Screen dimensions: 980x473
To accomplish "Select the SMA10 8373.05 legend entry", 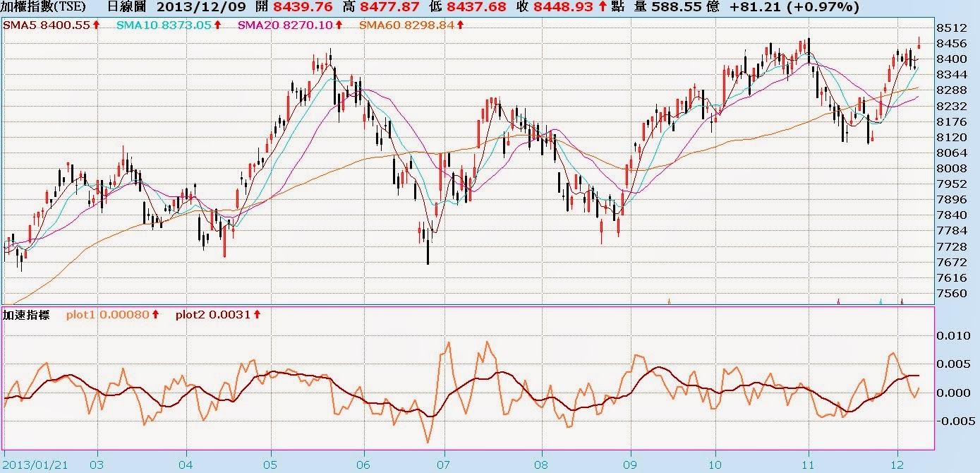I will point(165,25).
